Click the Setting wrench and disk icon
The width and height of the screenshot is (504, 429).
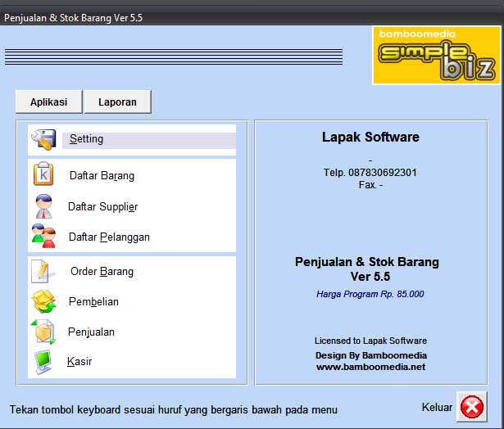43,139
